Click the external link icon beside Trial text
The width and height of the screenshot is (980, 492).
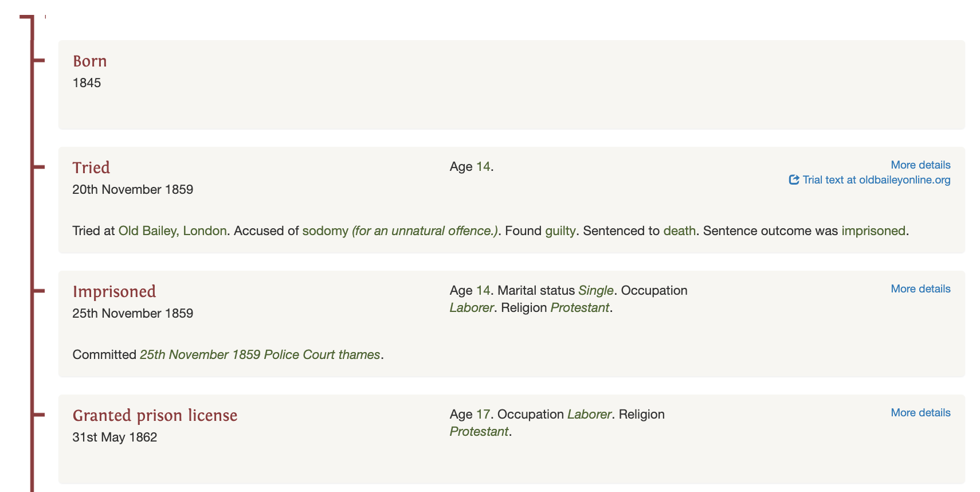pos(794,179)
